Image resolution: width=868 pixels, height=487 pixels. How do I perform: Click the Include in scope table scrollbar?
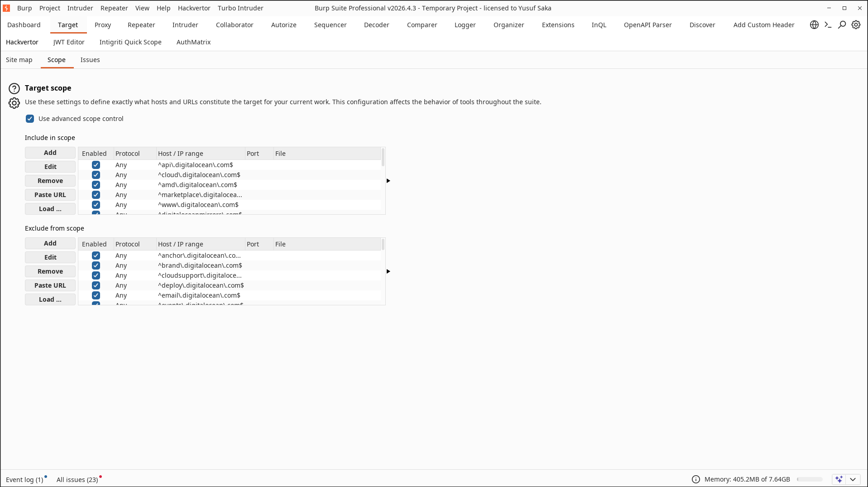[x=383, y=157]
